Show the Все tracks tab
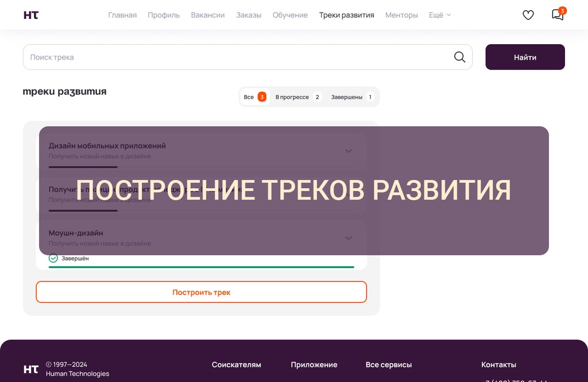The image size is (588, 382). (255, 97)
